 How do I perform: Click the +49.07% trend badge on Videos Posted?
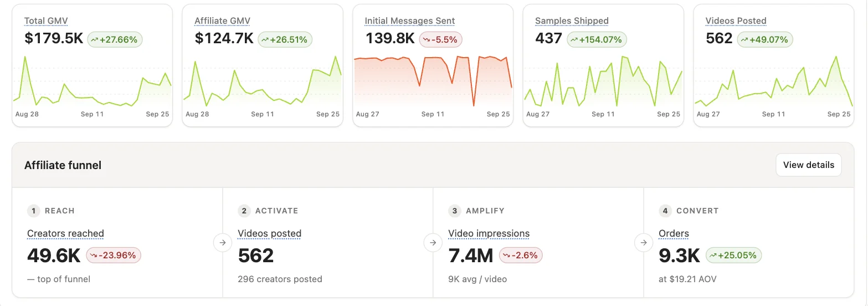coord(765,39)
